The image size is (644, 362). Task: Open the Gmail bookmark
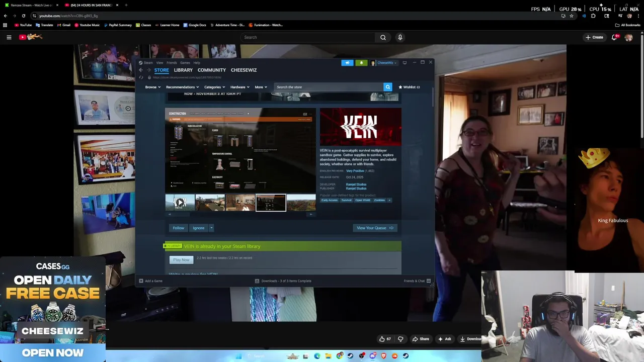tap(63, 25)
